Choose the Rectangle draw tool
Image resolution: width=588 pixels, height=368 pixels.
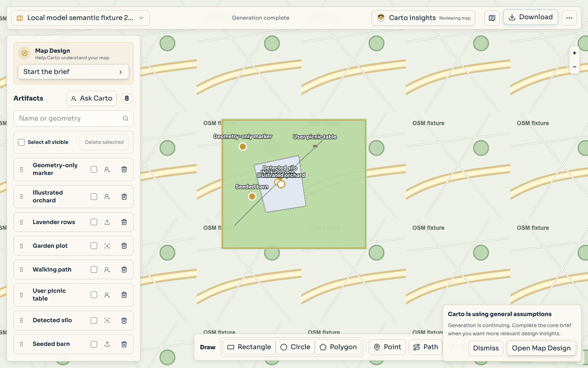[x=249, y=347]
